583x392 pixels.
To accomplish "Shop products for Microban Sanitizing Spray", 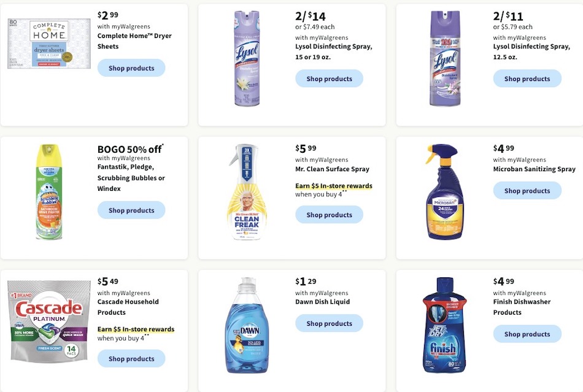I will 527,191.
